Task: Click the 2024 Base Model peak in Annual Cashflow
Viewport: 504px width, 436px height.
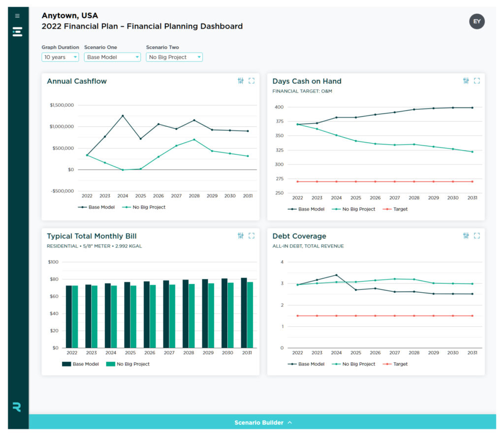Action: coord(123,116)
